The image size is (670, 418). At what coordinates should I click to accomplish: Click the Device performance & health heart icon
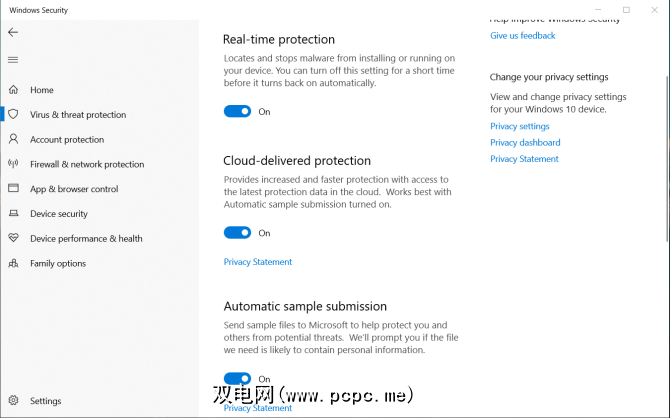click(x=13, y=239)
